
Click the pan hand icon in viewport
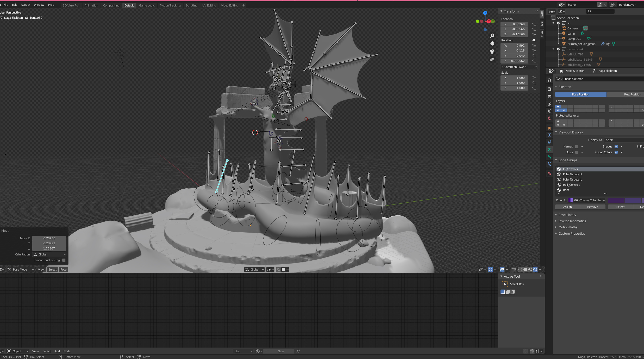pyautogui.click(x=492, y=43)
